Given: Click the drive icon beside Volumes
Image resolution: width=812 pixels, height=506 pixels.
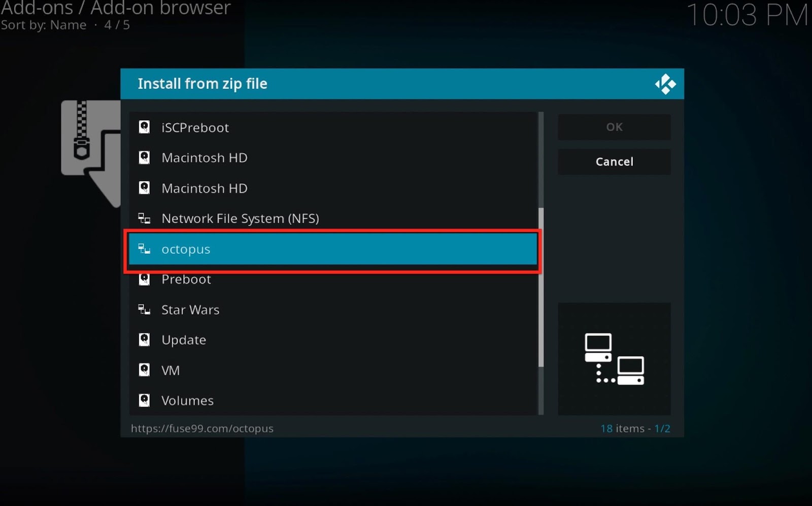Looking at the screenshot, I should point(144,400).
